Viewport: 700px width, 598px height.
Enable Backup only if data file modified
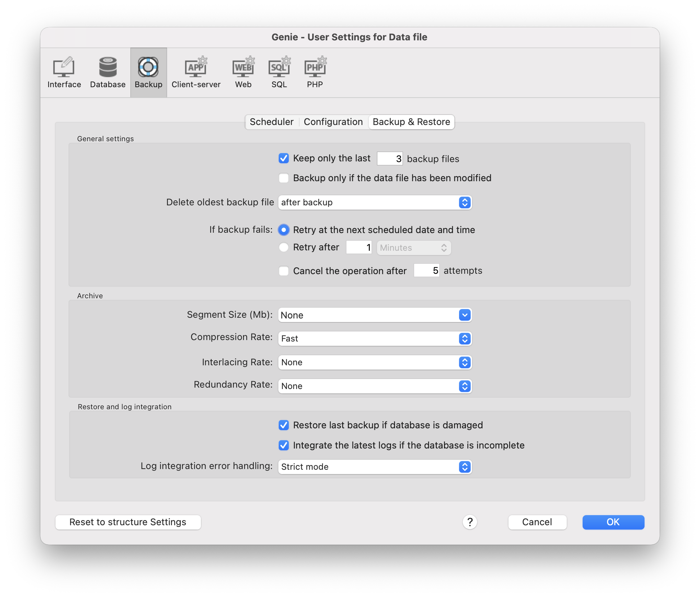coord(284,178)
